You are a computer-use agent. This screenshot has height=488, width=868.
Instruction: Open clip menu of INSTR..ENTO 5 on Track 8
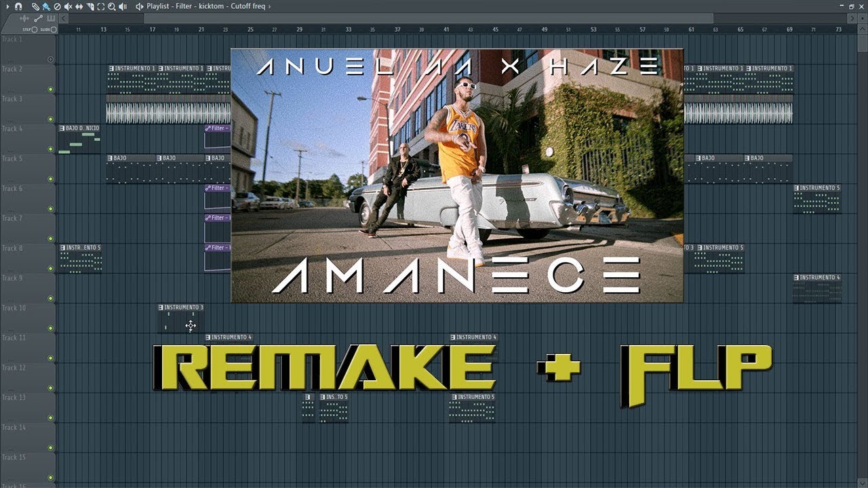point(62,247)
